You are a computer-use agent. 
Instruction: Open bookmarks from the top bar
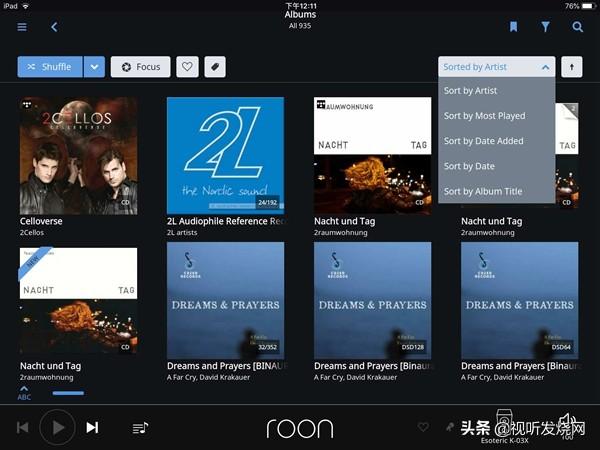[x=513, y=26]
